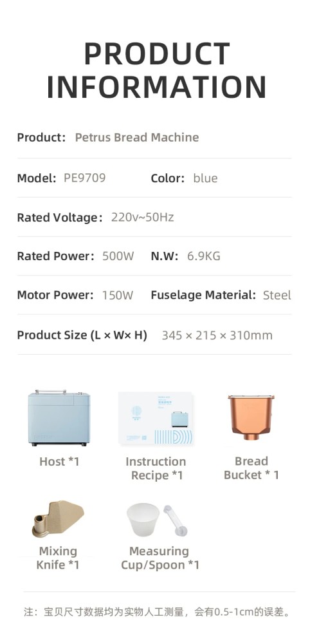The width and height of the screenshot is (310, 644).
Task: Select the mixing knife paddle image
Action: 58,518
